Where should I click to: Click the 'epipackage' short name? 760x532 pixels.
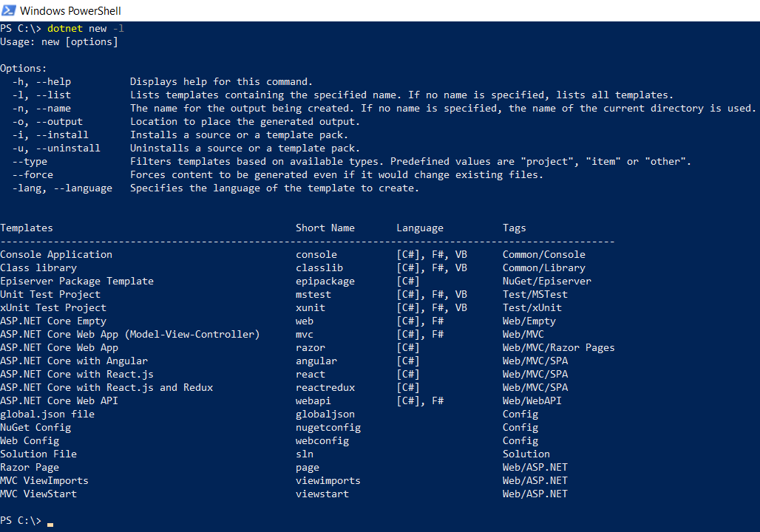click(x=325, y=281)
